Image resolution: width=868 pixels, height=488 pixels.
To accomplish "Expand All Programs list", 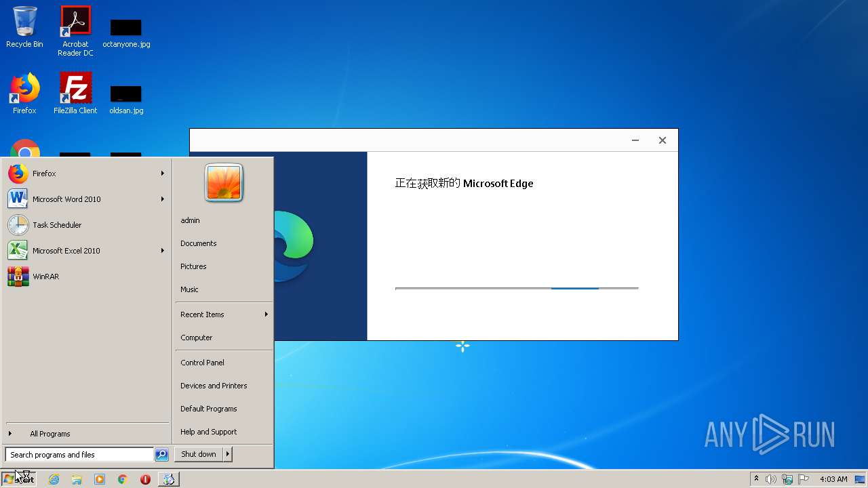I will tap(87, 434).
